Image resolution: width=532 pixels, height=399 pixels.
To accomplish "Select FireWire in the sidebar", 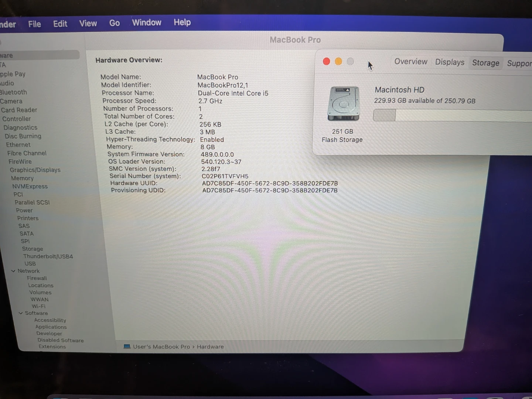I will tap(20, 161).
